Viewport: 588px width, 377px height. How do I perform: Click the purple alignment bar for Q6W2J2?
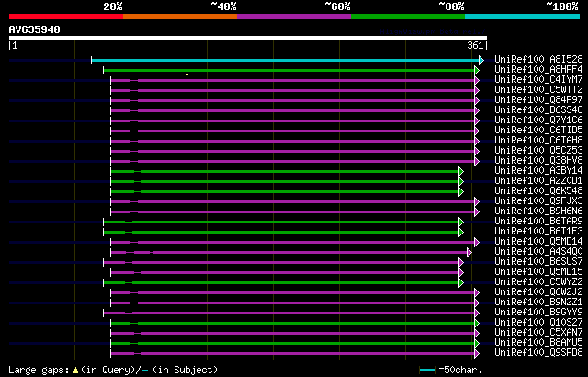tap(292, 293)
